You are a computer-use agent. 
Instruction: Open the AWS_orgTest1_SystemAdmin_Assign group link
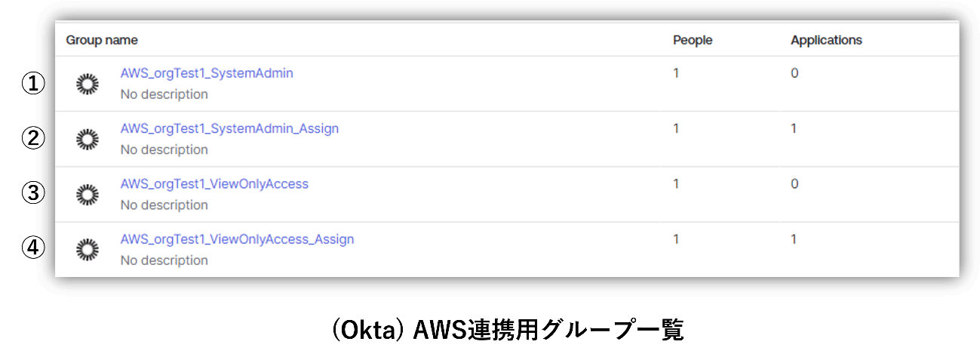[x=229, y=128]
